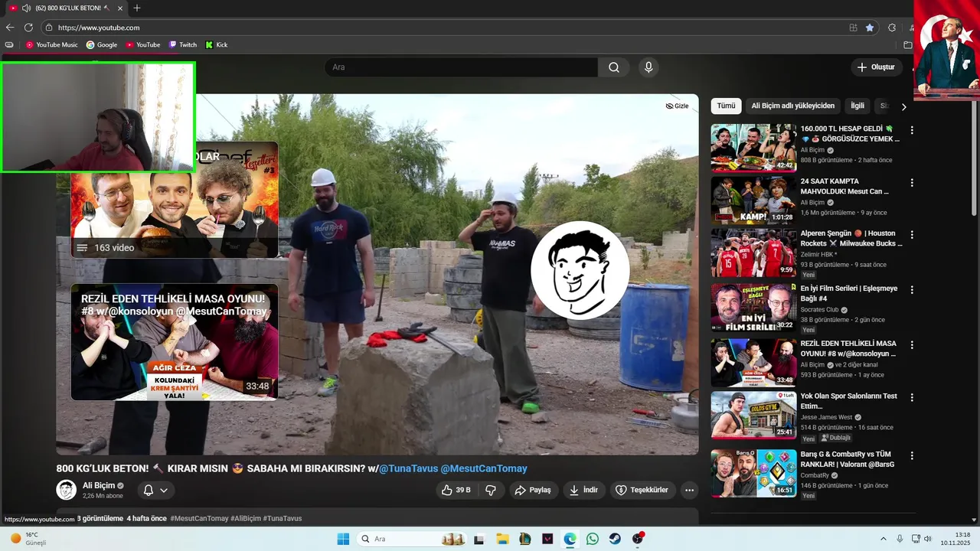Viewport: 980px width, 551px height.
Task: Open menu for 'Alperen Şengün Houston Rockets' video
Action: pyautogui.click(x=912, y=235)
